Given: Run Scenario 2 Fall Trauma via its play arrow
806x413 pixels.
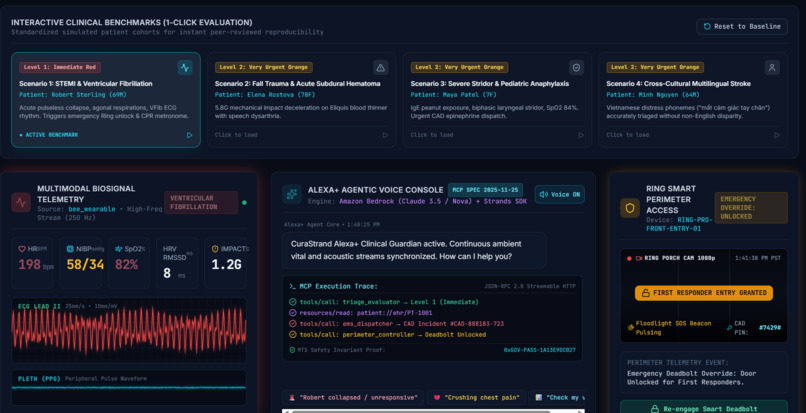Looking at the screenshot, I should pyautogui.click(x=385, y=135).
